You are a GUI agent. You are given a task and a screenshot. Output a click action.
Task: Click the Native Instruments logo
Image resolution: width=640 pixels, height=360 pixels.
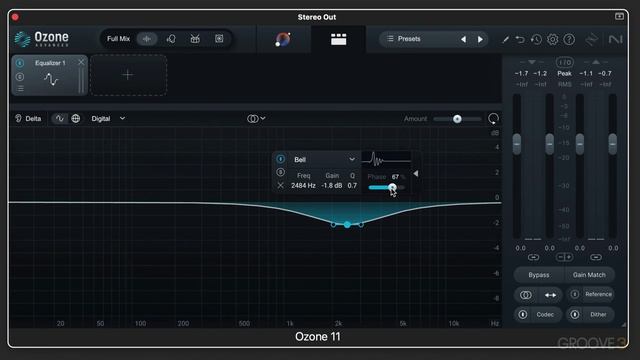coord(615,39)
